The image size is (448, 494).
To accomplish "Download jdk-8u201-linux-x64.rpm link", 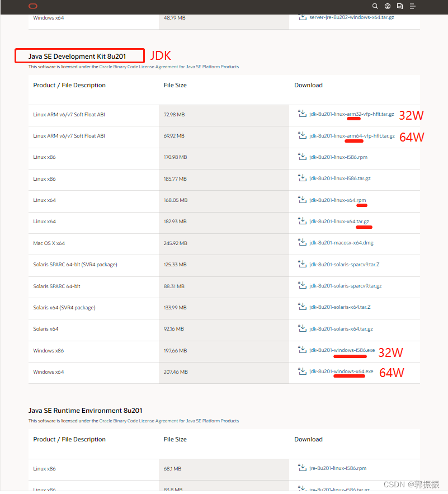I will [338, 200].
